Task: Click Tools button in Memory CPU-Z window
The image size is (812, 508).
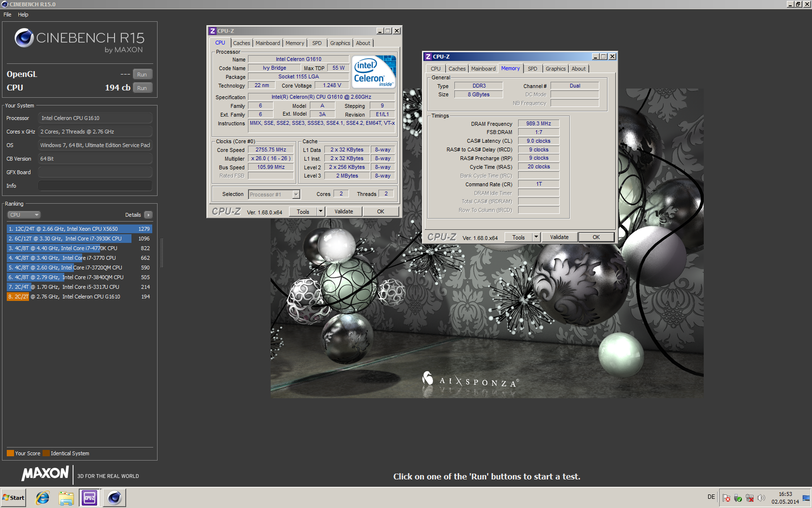Action: coord(519,237)
